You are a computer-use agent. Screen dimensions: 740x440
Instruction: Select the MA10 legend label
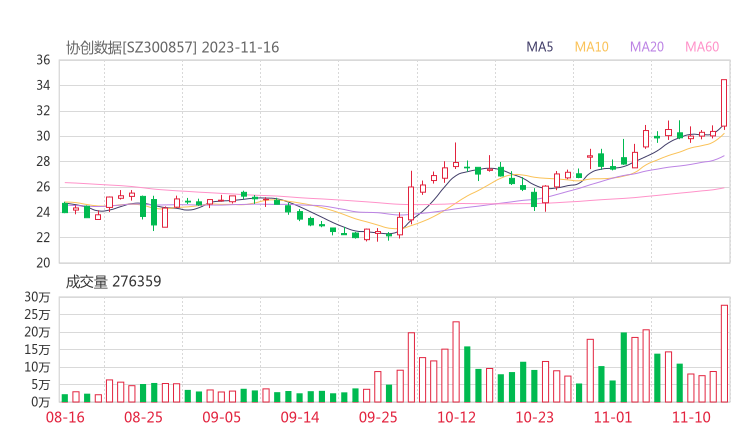(591, 47)
